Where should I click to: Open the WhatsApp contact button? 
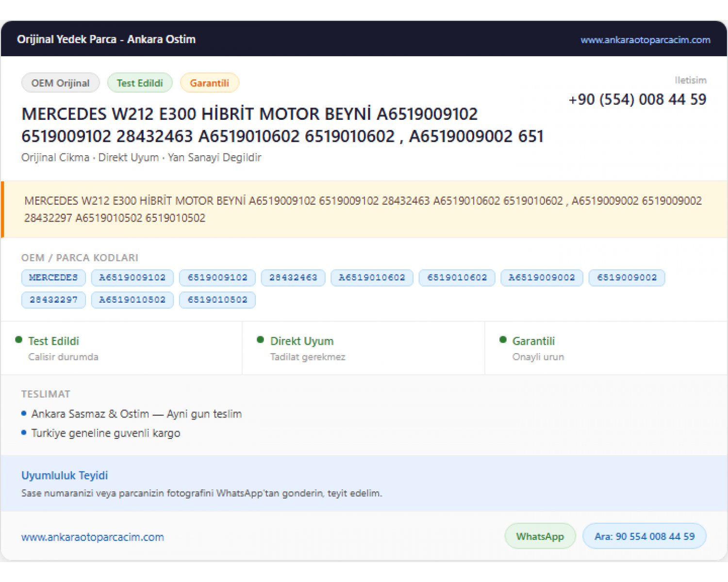click(x=540, y=536)
